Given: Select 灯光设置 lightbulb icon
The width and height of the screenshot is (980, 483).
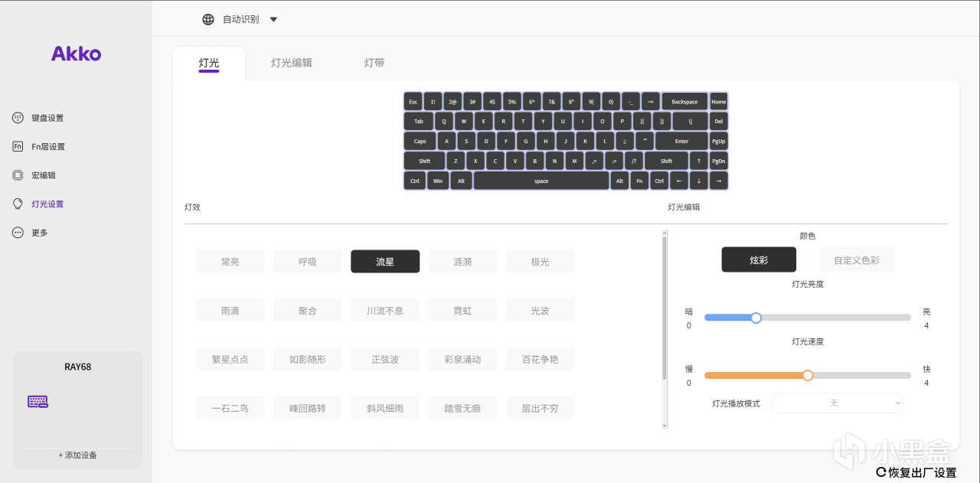Looking at the screenshot, I should click(18, 204).
